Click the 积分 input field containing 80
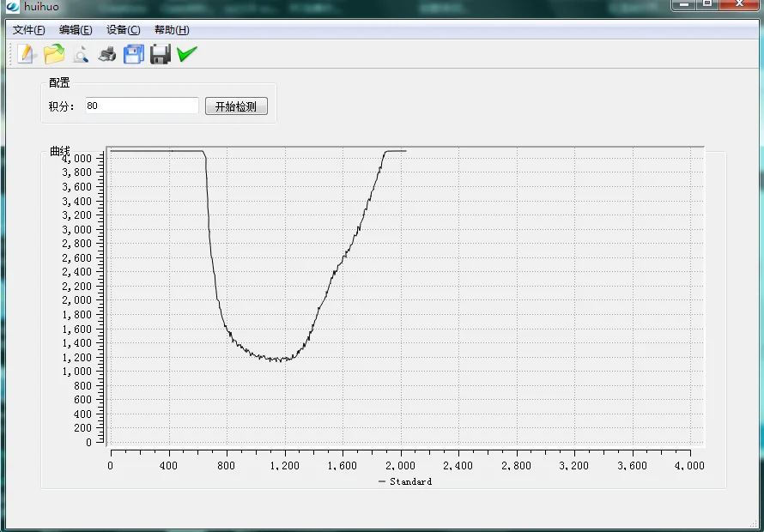 click(x=142, y=106)
